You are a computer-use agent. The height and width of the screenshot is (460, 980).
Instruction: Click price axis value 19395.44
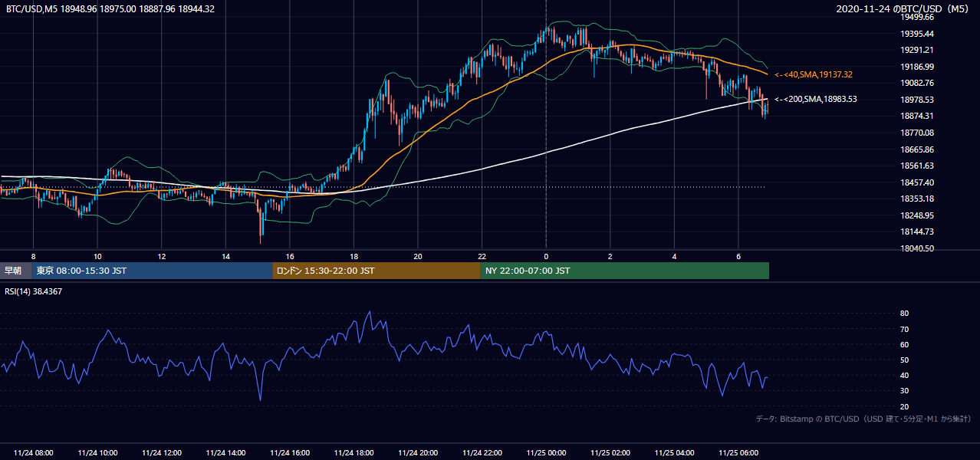coord(918,34)
